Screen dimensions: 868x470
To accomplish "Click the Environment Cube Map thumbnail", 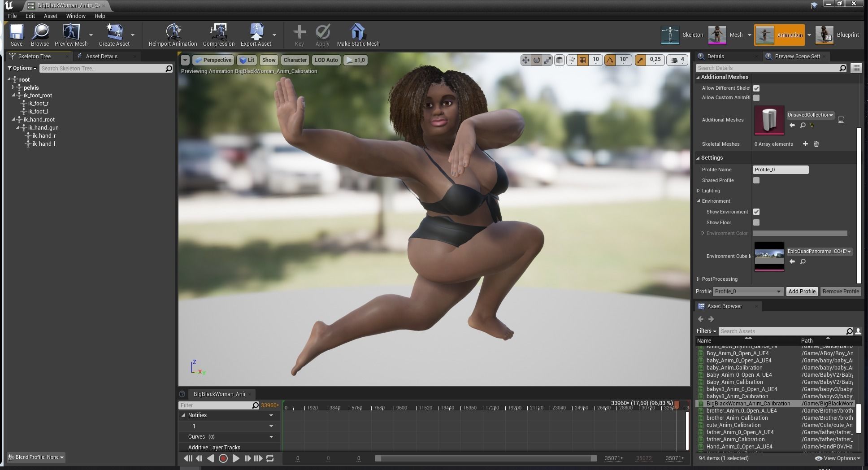I will coord(769,256).
